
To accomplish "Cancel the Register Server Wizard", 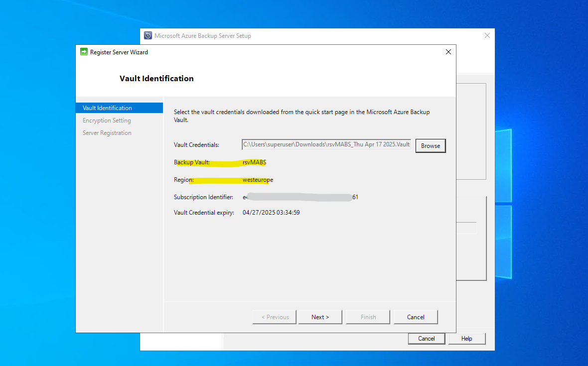I will click(416, 317).
